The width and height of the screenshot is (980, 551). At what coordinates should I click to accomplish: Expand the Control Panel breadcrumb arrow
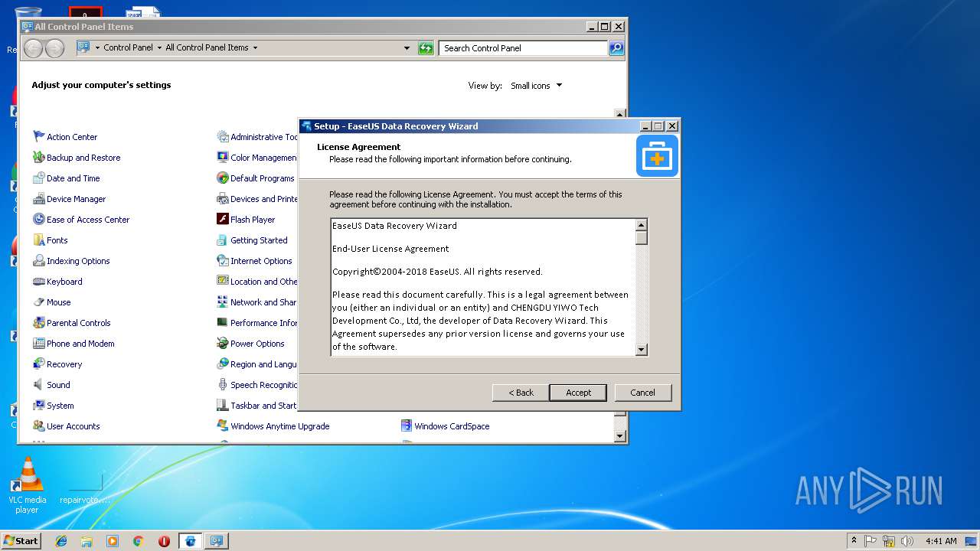tap(159, 47)
